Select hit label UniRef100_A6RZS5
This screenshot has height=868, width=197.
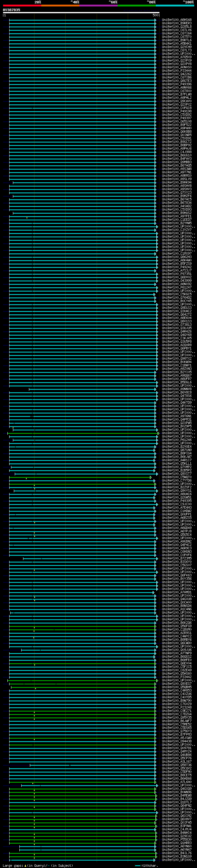pyautogui.click(x=177, y=518)
